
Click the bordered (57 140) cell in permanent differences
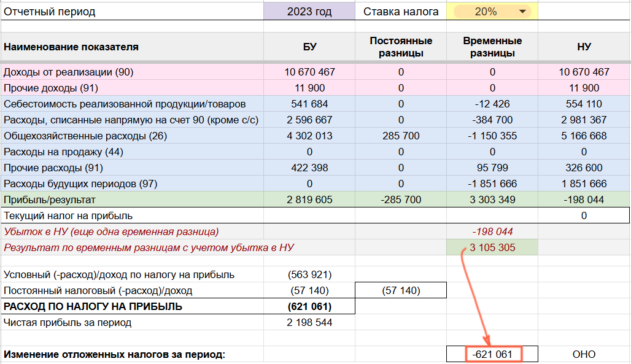tap(401, 290)
